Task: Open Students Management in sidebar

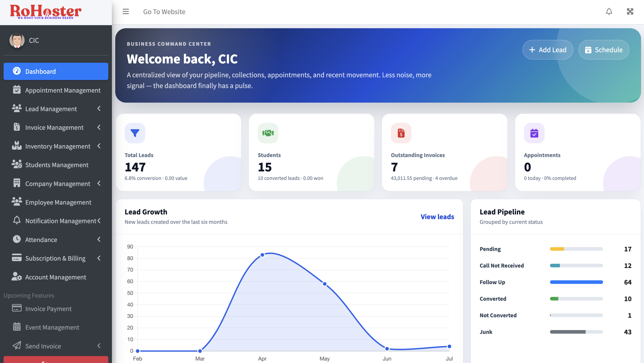Action: pos(56,165)
